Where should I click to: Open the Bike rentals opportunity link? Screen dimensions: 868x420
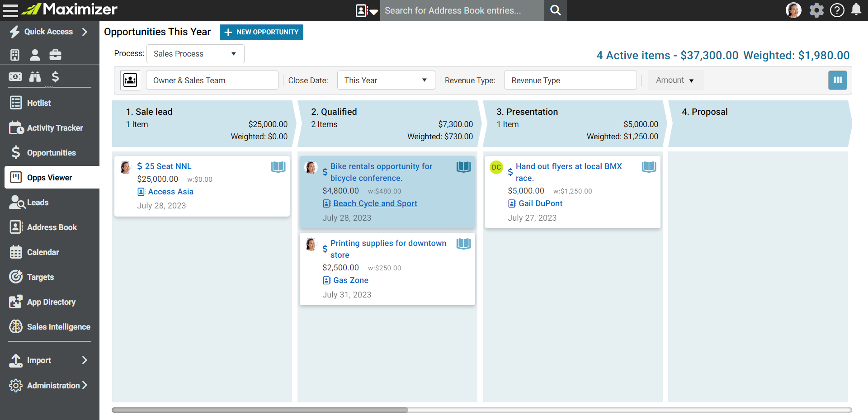coord(381,172)
